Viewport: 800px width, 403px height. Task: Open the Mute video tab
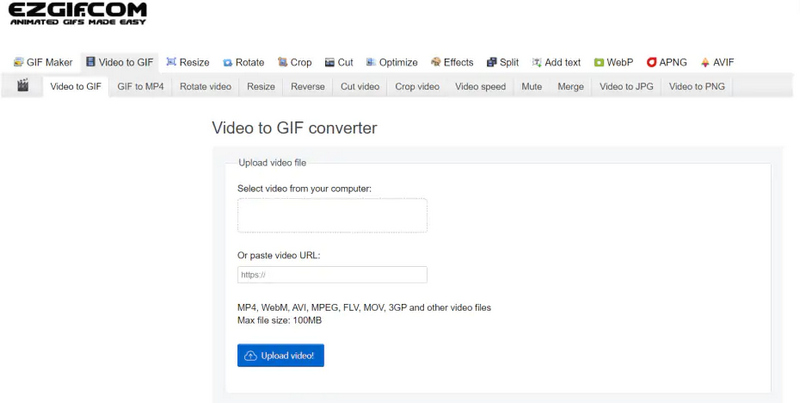point(531,87)
